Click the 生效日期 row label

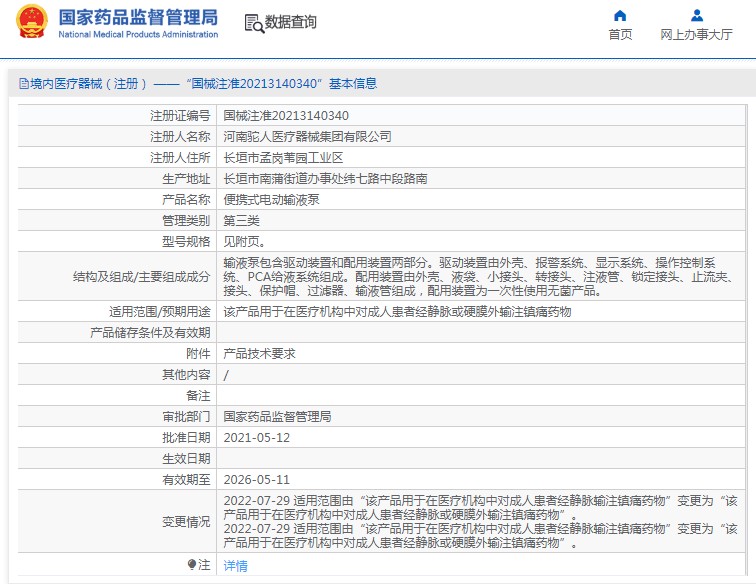point(186,459)
